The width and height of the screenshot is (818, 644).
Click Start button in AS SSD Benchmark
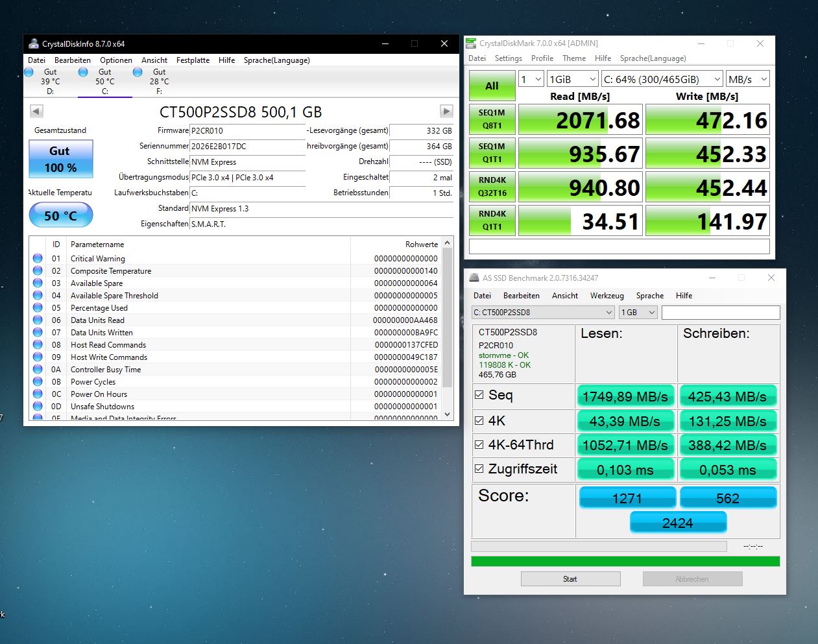click(570, 579)
